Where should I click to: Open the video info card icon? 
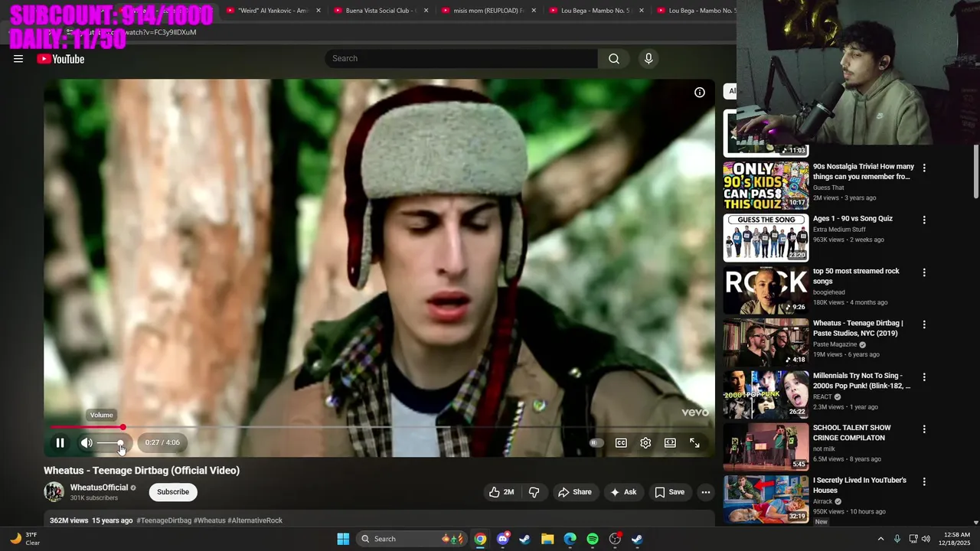pyautogui.click(x=700, y=93)
